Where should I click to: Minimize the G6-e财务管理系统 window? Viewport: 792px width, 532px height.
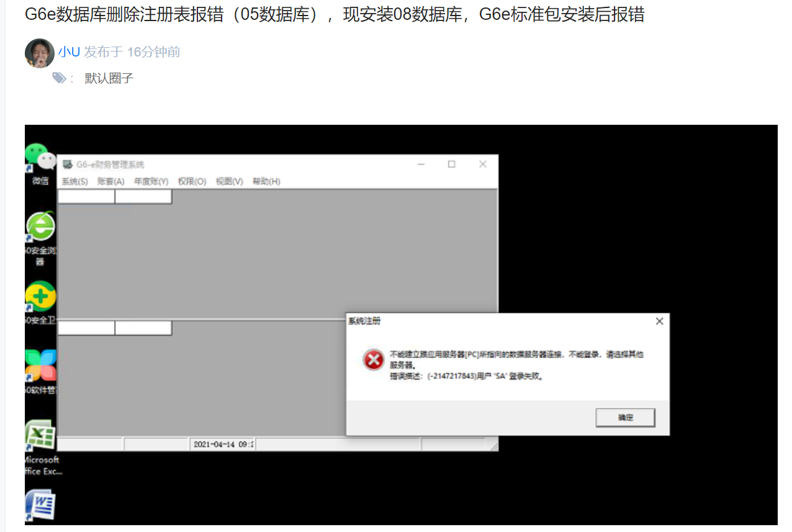tap(421, 165)
